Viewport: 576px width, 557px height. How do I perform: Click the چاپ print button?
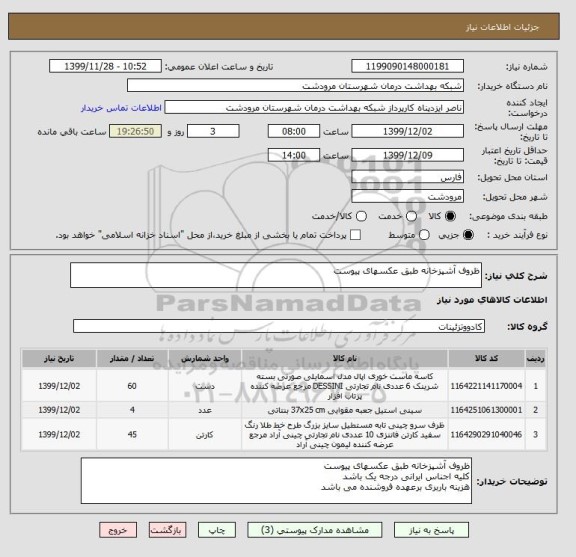pos(217,530)
